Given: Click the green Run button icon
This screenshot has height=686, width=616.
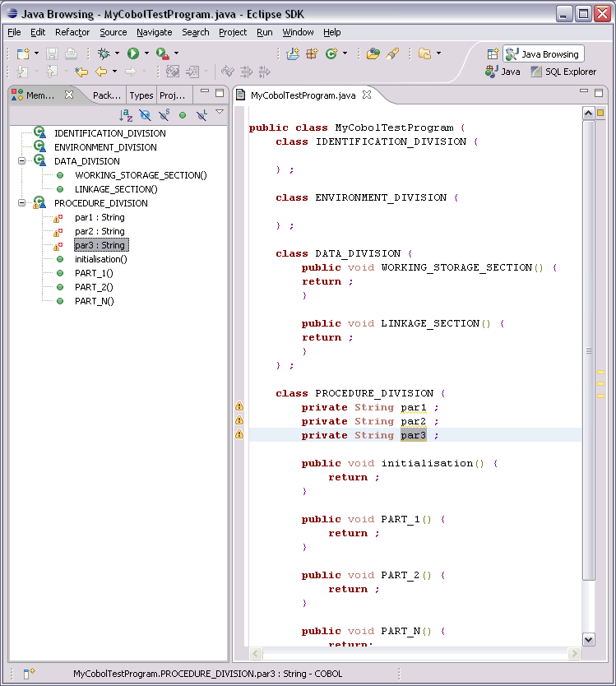Looking at the screenshot, I should click(x=132, y=53).
